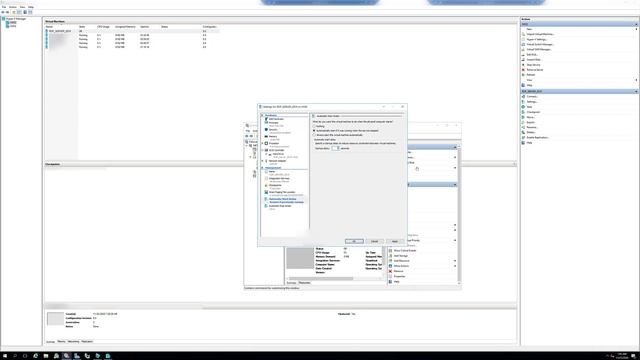Click the Back arrow in the toolbar
Image resolution: width=640 pixels, height=360 pixels.
[x=3, y=12]
